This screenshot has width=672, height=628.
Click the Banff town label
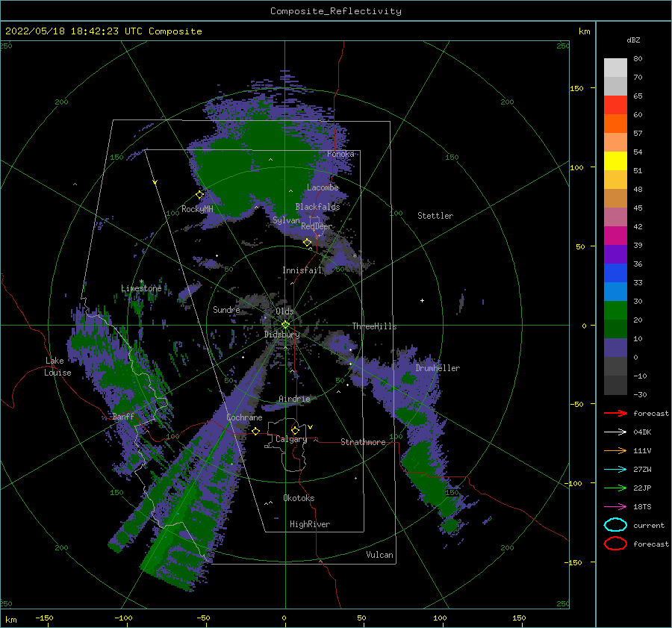[123, 416]
